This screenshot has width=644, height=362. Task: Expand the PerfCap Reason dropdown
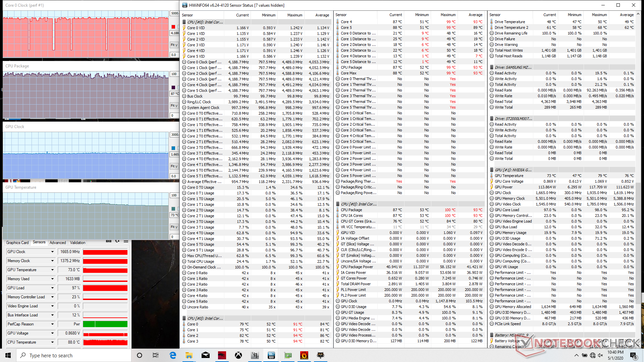coord(52,324)
